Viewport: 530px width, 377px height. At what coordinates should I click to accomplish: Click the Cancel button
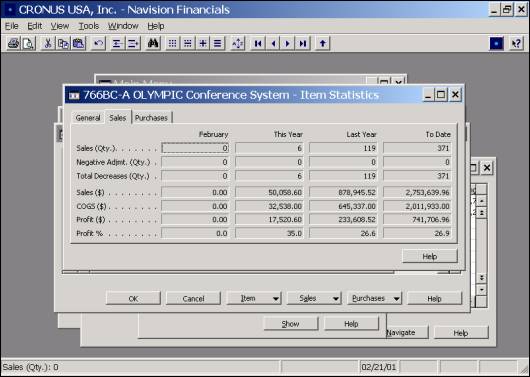click(193, 299)
